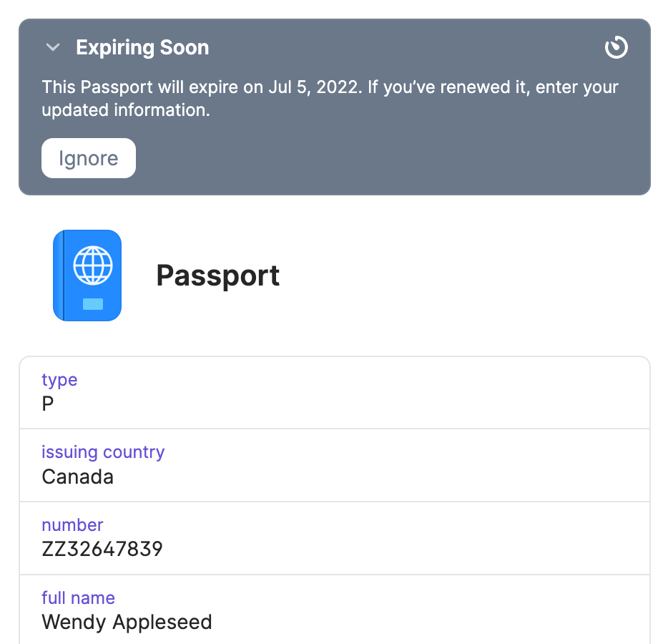
Task: Click the Jul 5, 2022 expiry date text
Action: (311, 87)
